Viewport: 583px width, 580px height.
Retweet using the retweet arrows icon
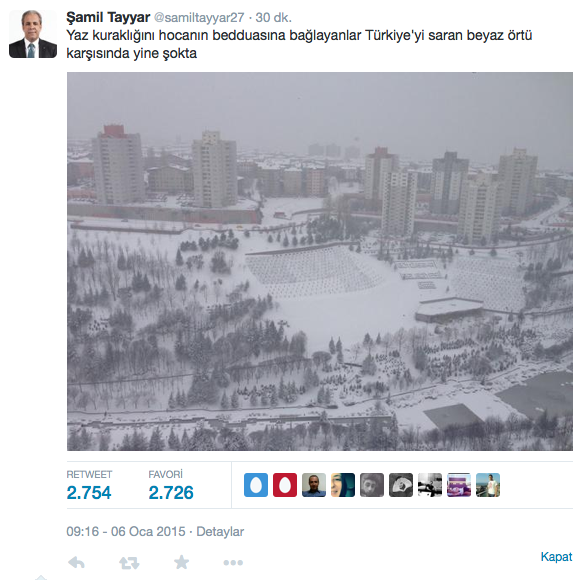(x=129, y=563)
